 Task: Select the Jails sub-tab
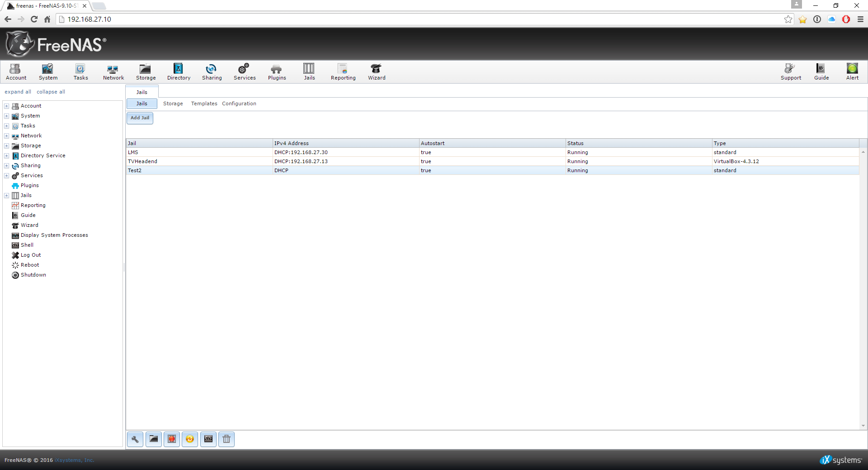142,103
